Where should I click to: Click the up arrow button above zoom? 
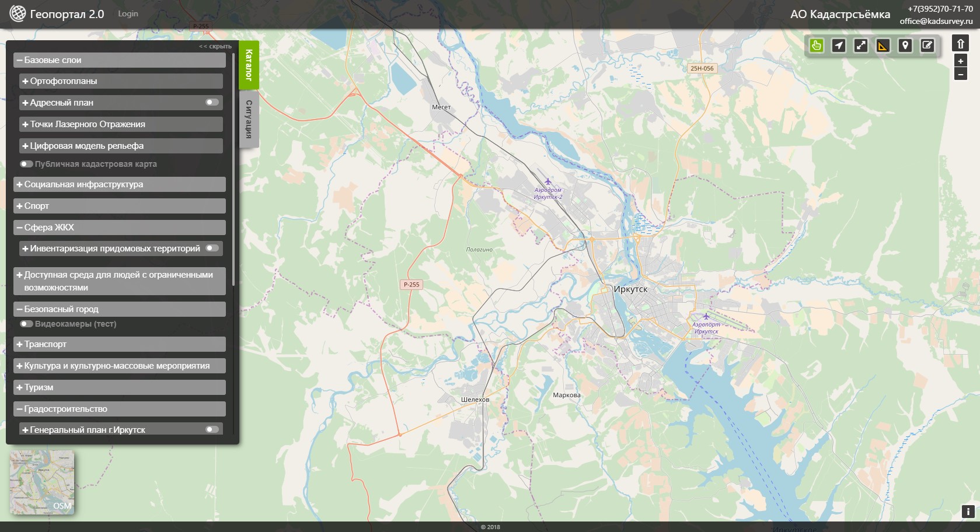point(960,44)
